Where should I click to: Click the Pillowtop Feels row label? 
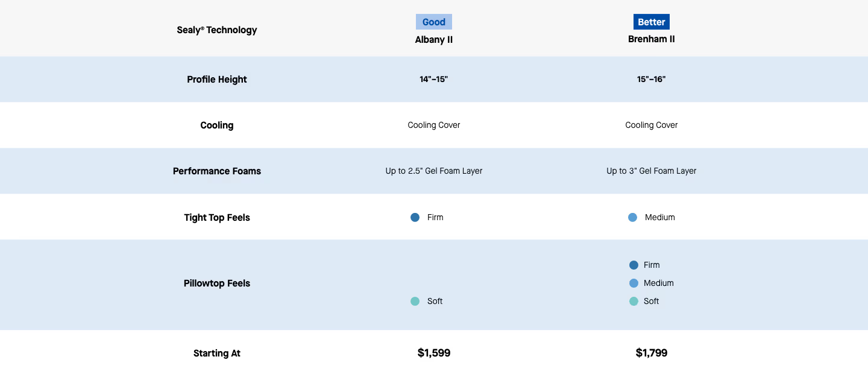click(217, 283)
